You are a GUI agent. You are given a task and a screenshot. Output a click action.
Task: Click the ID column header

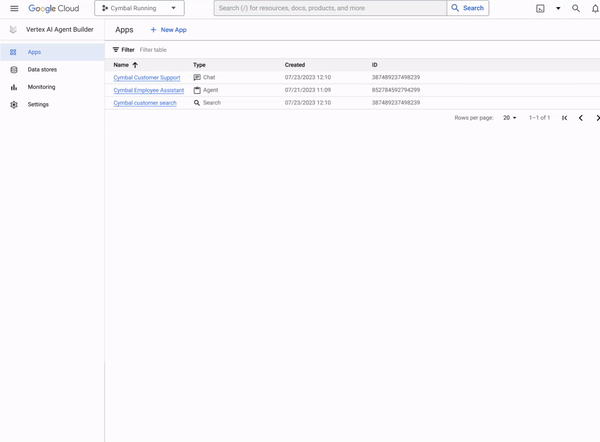pos(375,65)
